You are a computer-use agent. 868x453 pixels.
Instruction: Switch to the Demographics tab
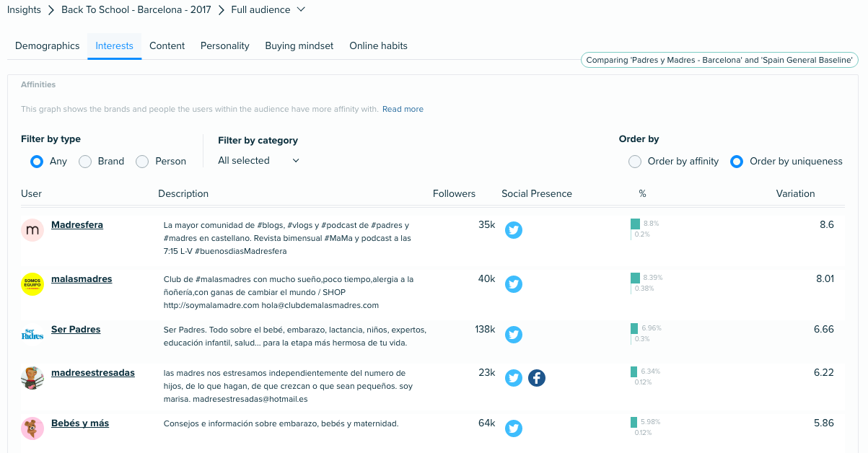[48, 45]
